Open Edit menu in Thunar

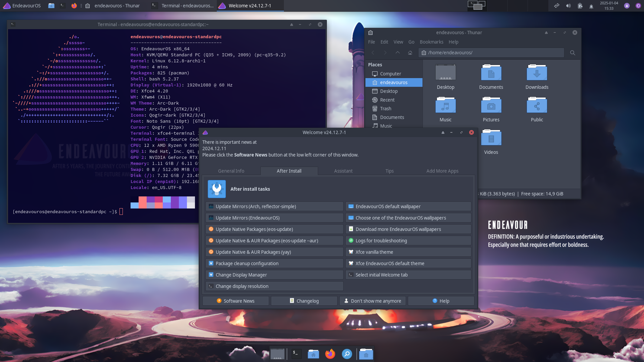pos(384,42)
